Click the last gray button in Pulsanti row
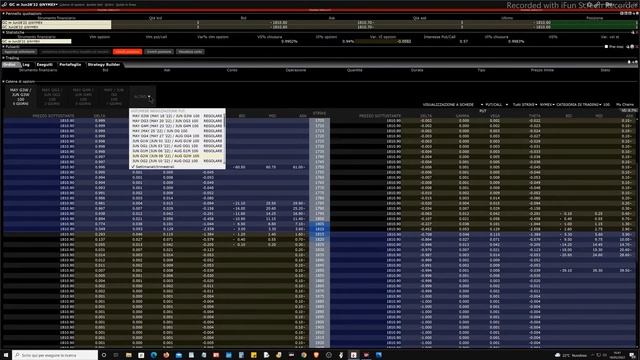 190,52
